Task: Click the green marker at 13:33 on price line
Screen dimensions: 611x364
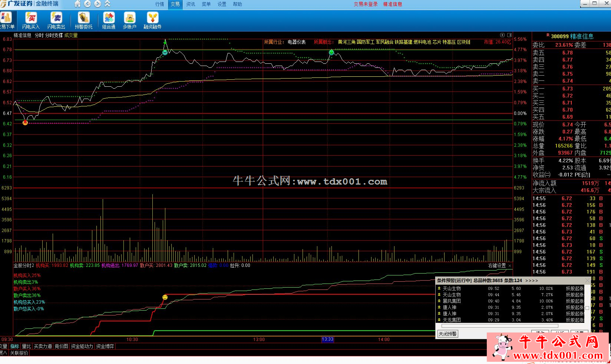Action: pos(331,52)
